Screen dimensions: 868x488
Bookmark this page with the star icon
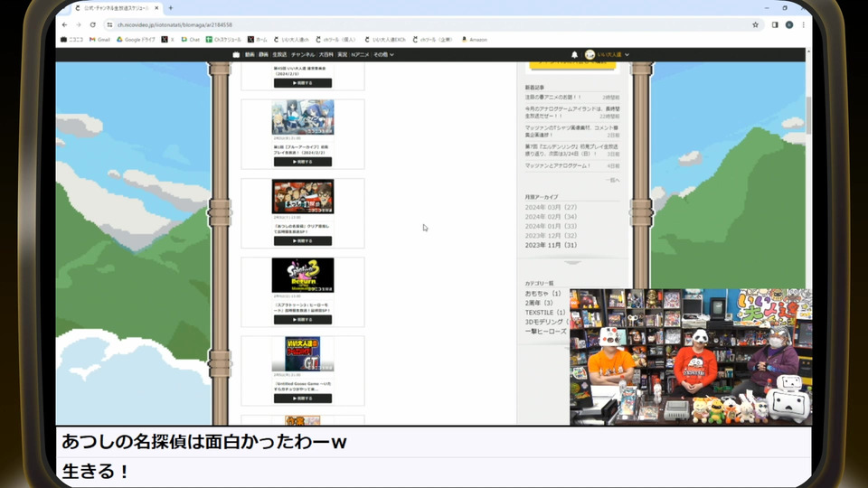(x=755, y=24)
